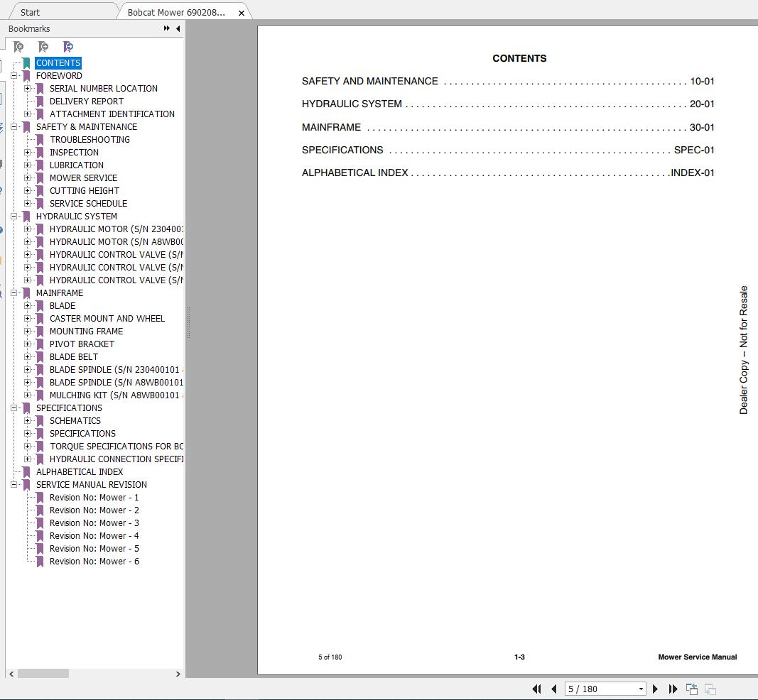Click HYDRAULIC SYSTEM 20-01 contents entry on page
The image size is (758, 700).
click(508, 104)
